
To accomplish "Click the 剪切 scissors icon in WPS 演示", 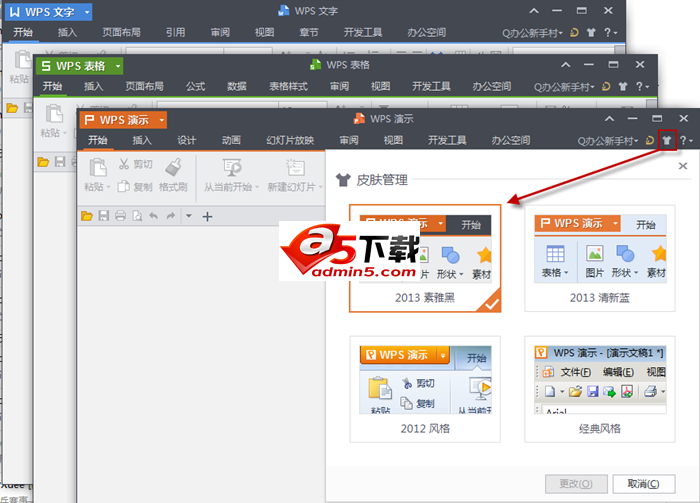I will pos(124,164).
